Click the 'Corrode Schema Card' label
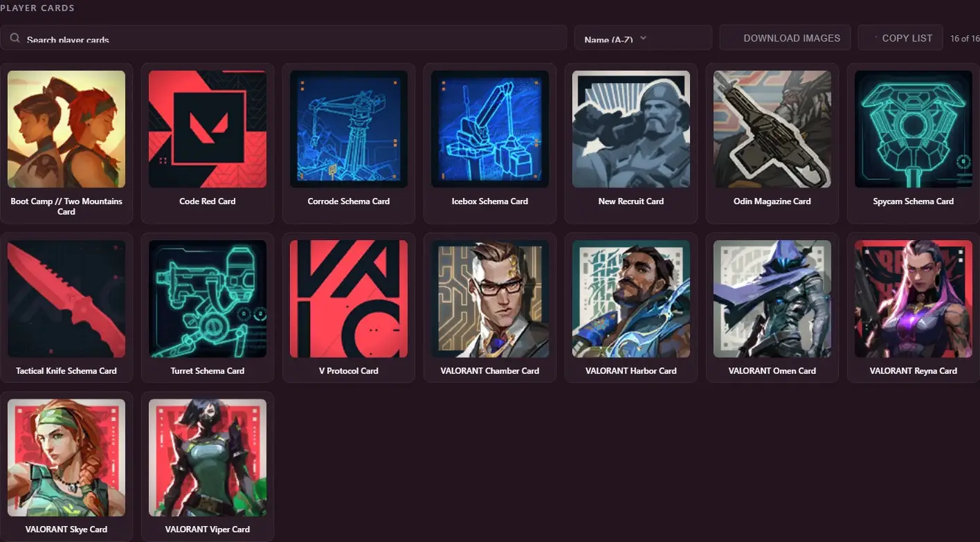Image resolution: width=980 pixels, height=542 pixels. [x=349, y=201]
